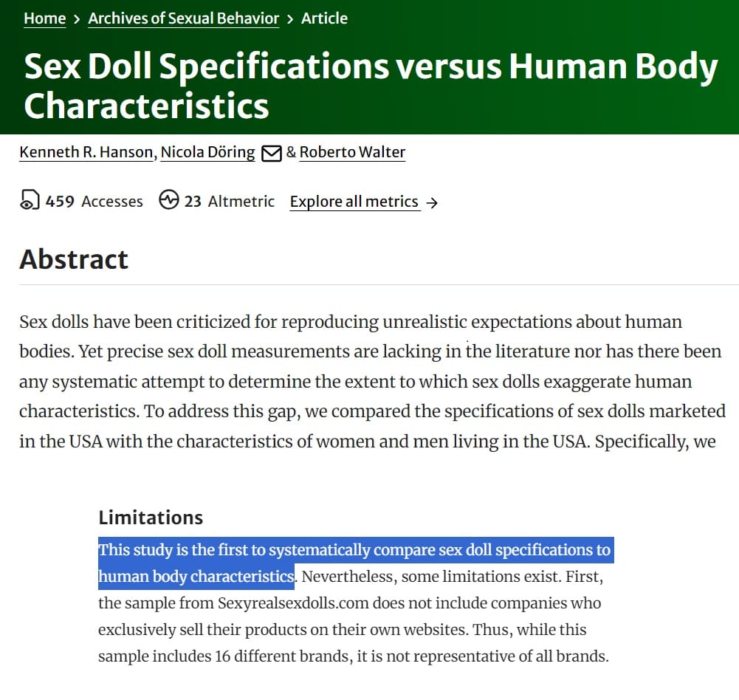Click chevron before Article breadcrumb
739x700 pixels.
point(290,19)
